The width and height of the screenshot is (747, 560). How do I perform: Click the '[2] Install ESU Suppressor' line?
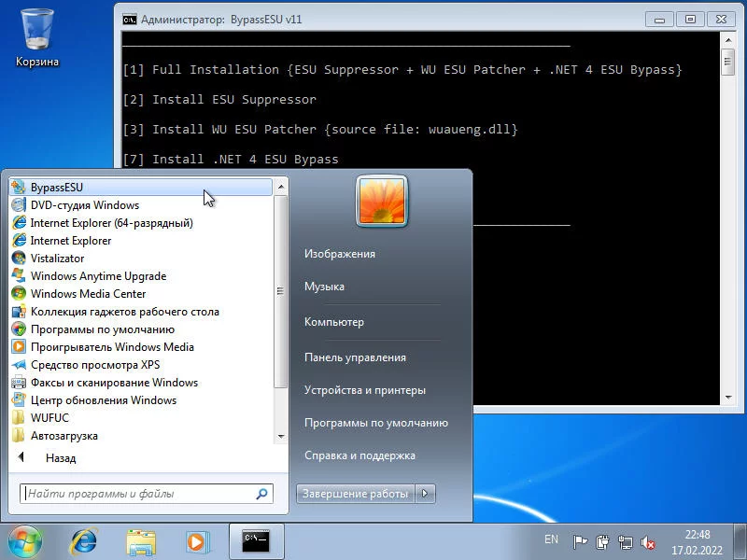(x=219, y=100)
